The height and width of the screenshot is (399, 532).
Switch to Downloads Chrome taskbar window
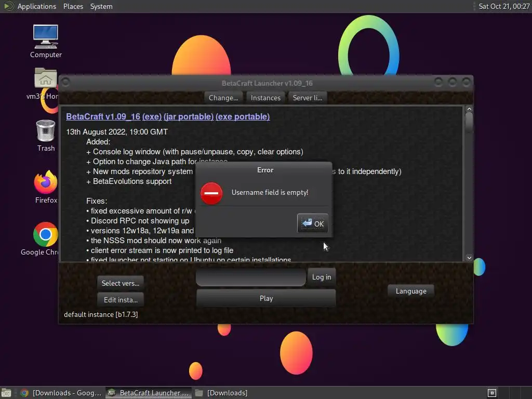(x=62, y=393)
